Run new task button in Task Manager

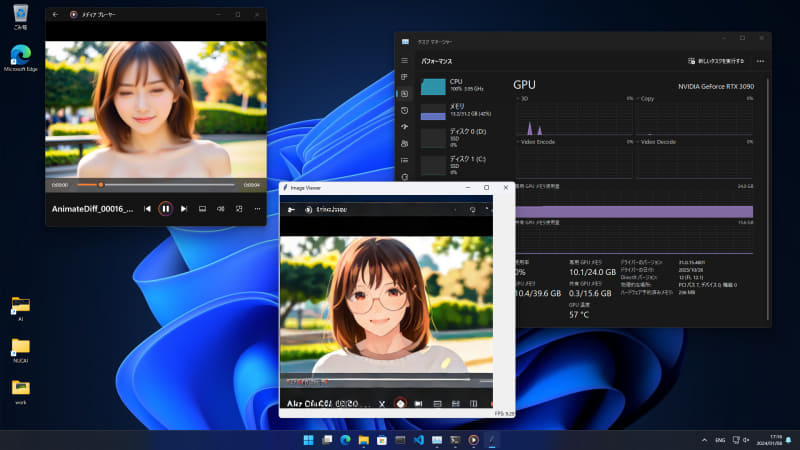pyautogui.click(x=716, y=61)
